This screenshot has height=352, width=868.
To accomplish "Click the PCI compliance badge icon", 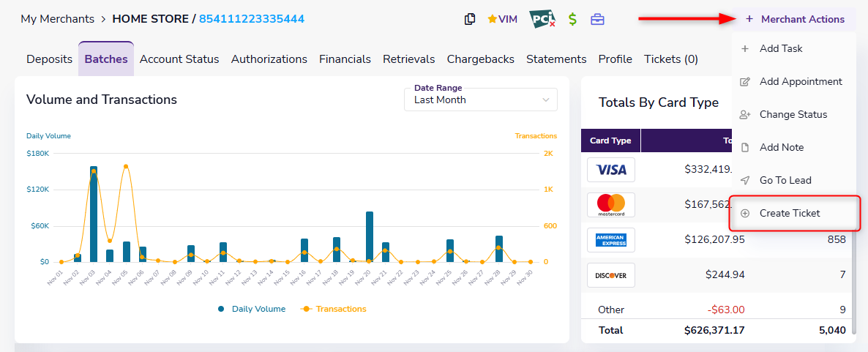I will [x=542, y=19].
